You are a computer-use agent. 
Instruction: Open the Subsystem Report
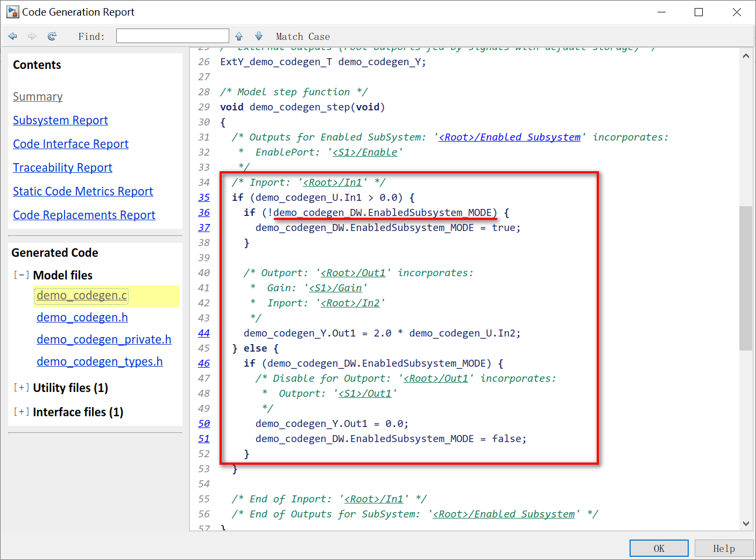coord(60,120)
